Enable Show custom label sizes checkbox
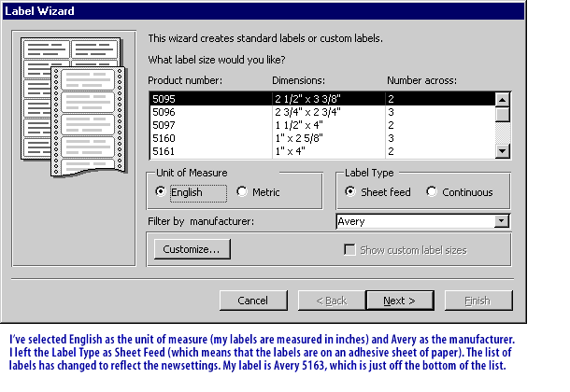The image size is (570, 392). coord(349,250)
